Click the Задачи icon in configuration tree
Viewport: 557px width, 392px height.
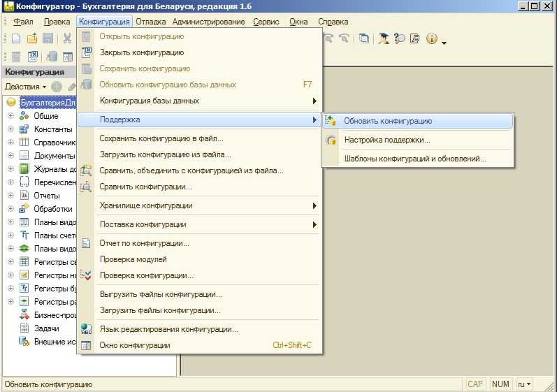(x=24, y=328)
